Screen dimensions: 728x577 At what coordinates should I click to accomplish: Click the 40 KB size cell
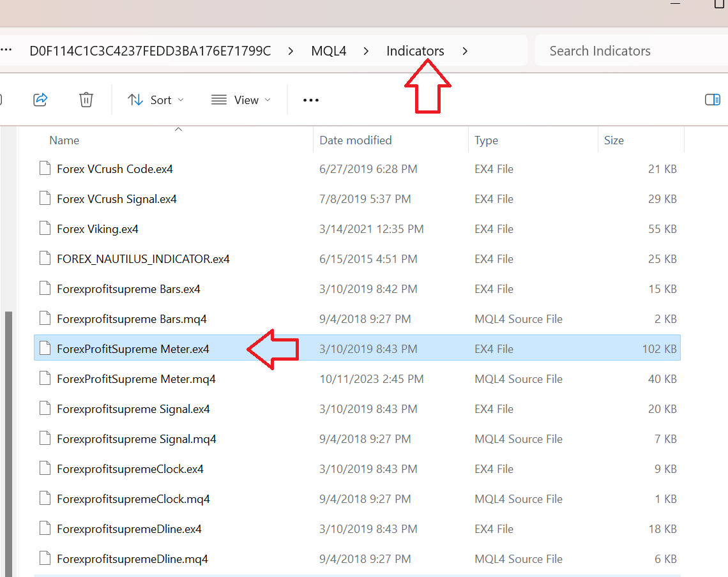click(x=662, y=378)
